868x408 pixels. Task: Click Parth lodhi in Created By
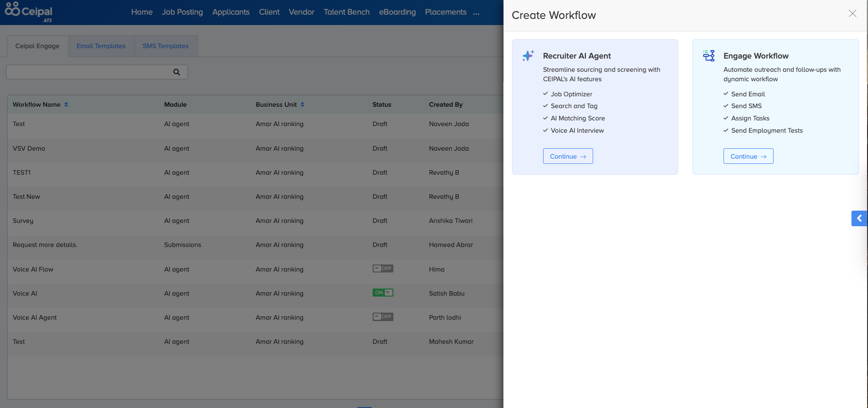pos(445,317)
